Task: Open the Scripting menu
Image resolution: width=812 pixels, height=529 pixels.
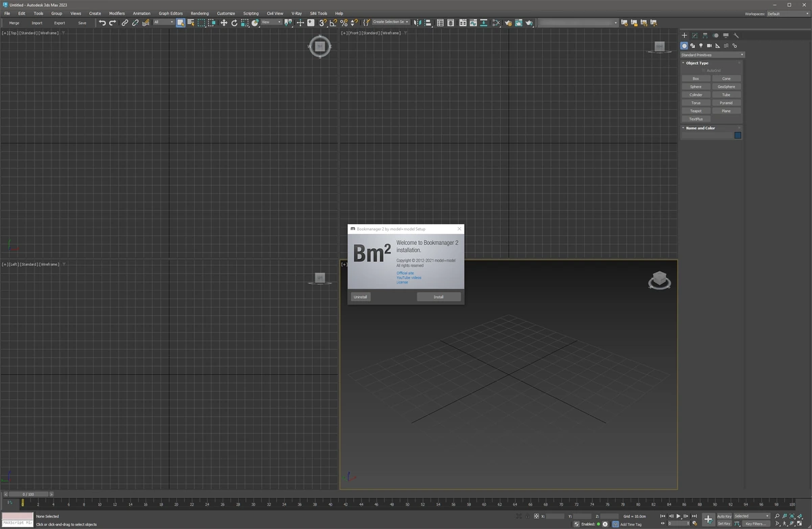Action: click(251, 14)
